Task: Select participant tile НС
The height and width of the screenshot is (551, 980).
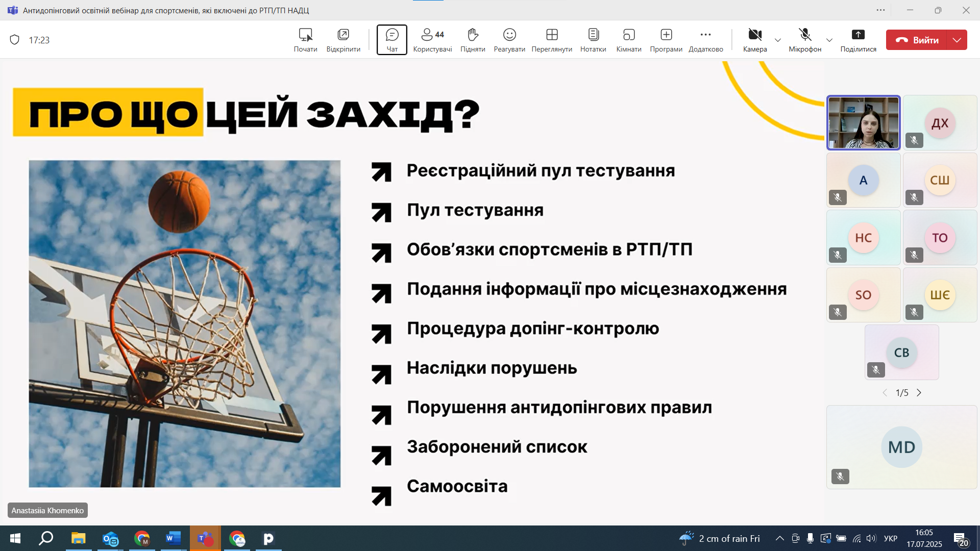Action: [864, 238]
